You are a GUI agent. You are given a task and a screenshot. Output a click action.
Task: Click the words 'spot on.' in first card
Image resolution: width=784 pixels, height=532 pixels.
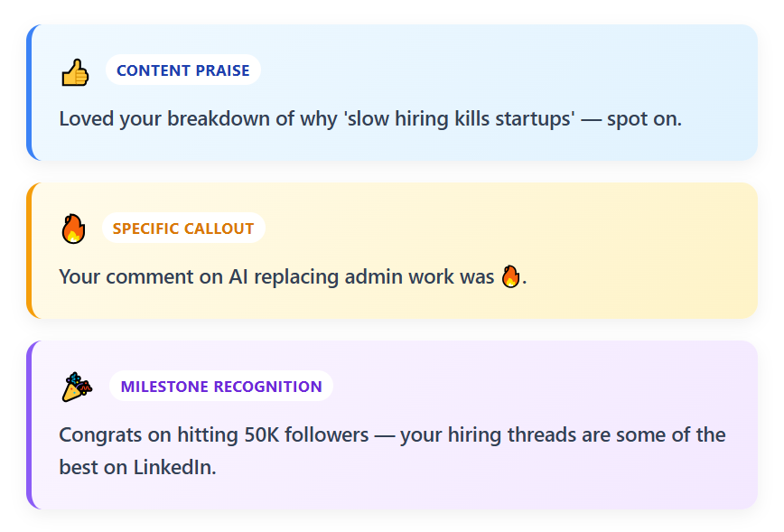[644, 119]
